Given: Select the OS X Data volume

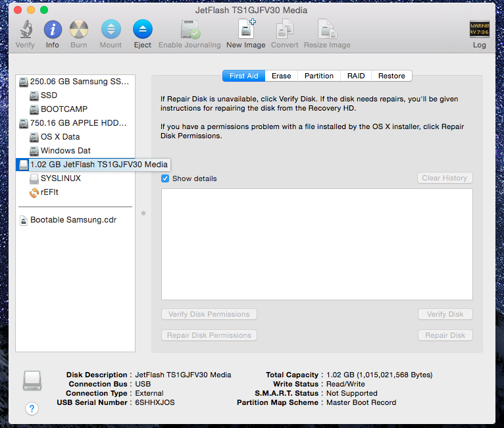Looking at the screenshot, I should pyautogui.click(x=75, y=137).
